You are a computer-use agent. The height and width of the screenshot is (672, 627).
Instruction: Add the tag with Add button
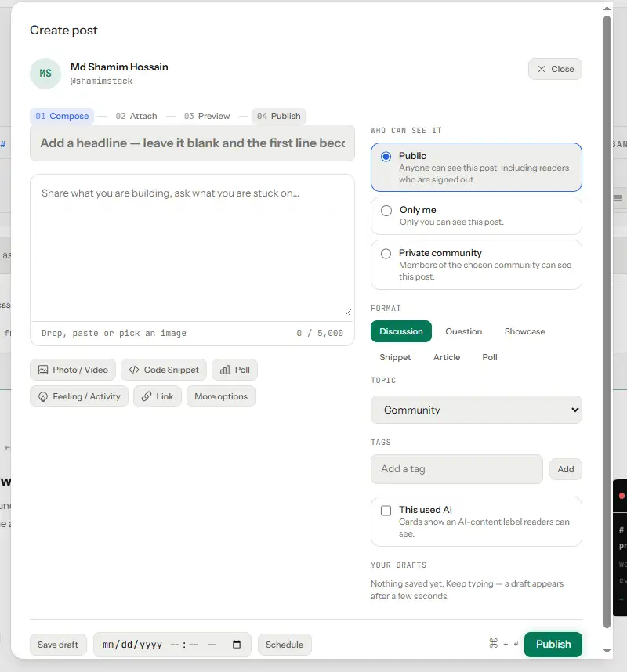pos(565,469)
